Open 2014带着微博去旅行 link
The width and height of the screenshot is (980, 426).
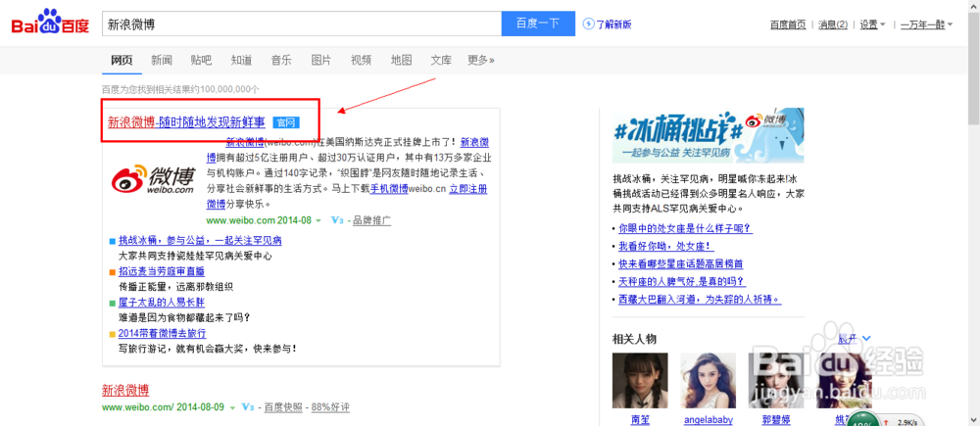click(163, 334)
